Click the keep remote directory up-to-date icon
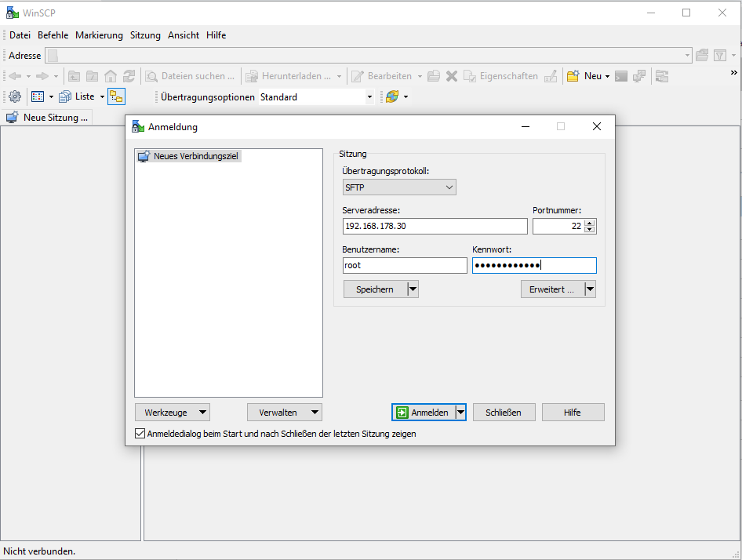Viewport: 742px width, 560px height. pyautogui.click(x=392, y=96)
